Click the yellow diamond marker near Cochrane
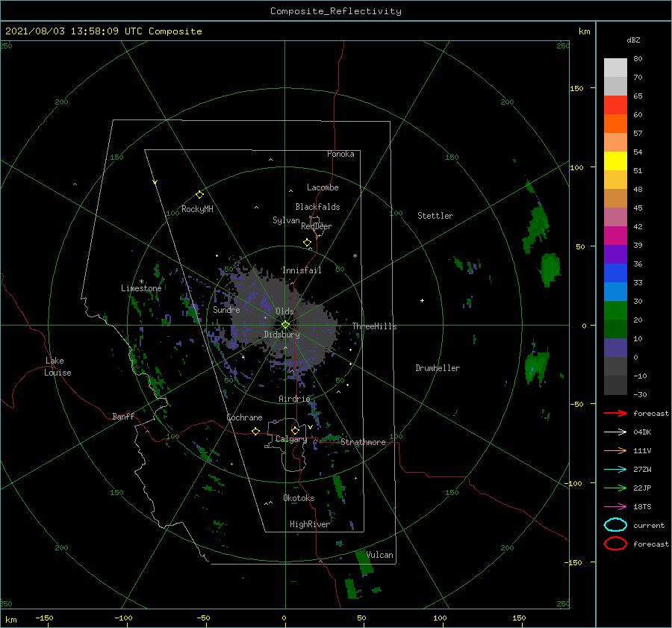This screenshot has height=628, width=672. pos(255,432)
